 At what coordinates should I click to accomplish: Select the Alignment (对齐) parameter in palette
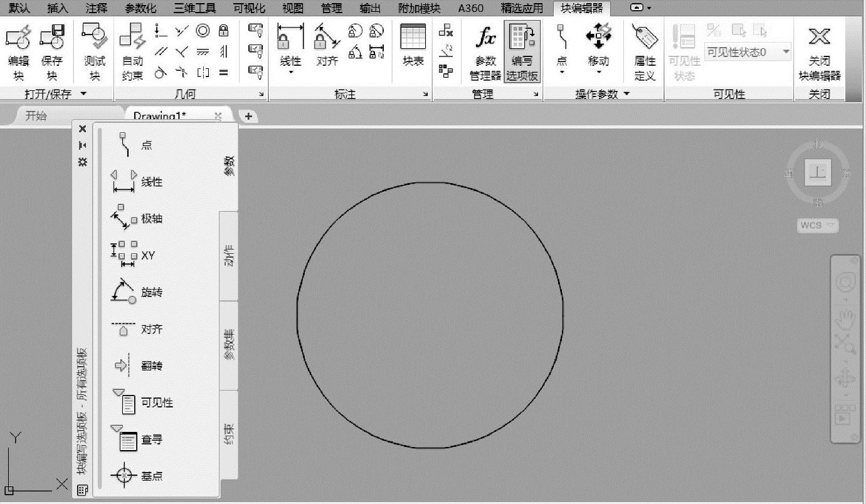[x=136, y=329]
